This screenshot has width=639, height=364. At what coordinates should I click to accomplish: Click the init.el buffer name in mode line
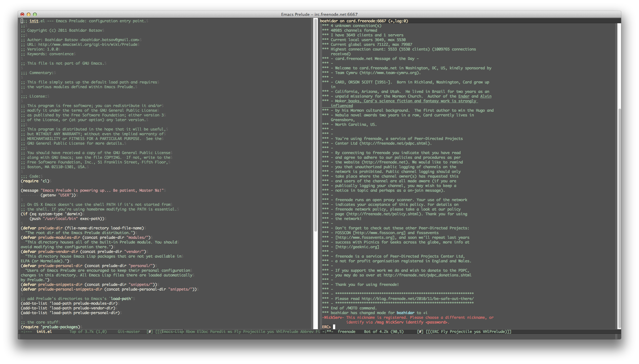(x=44, y=332)
